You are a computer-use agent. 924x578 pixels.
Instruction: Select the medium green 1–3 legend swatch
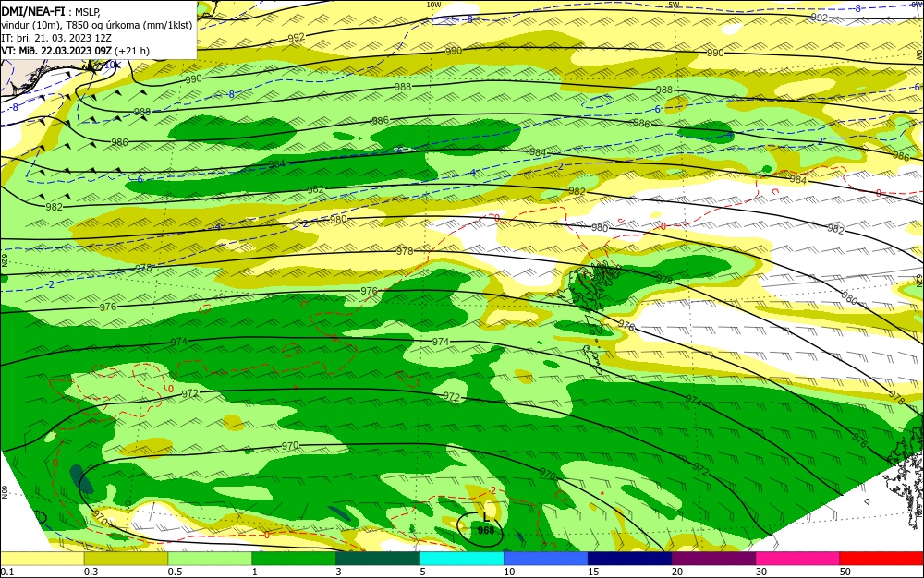294,559
